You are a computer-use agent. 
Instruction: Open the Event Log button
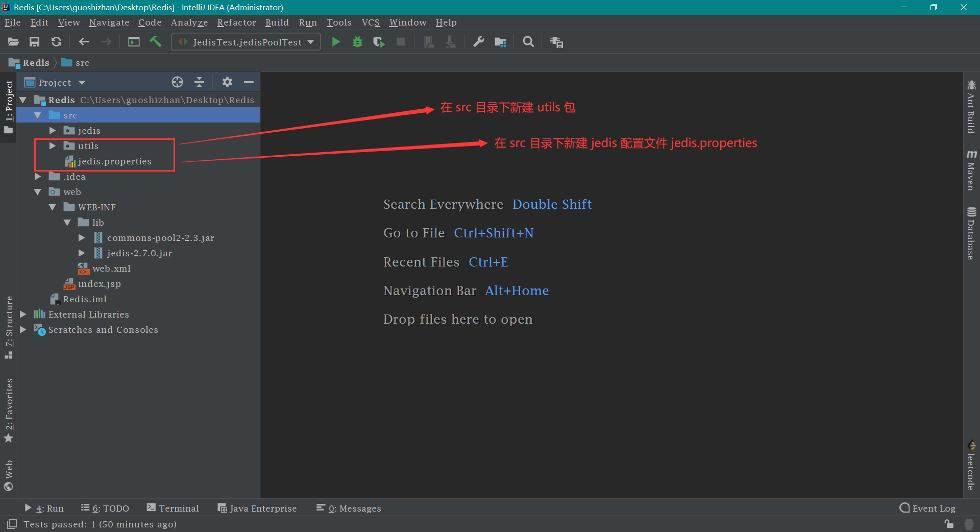[x=927, y=508]
